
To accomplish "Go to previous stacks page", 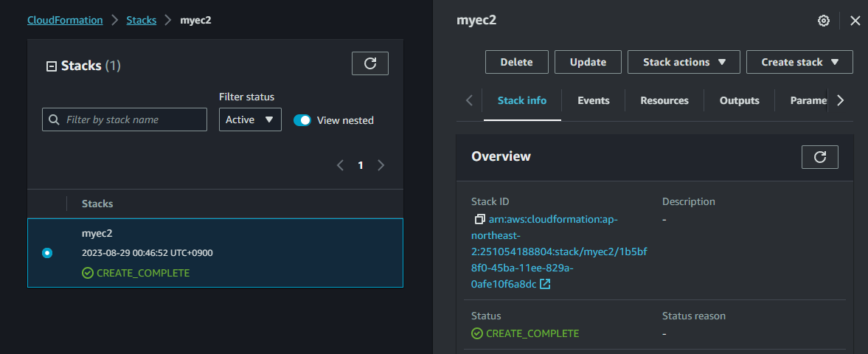I will 341,165.
